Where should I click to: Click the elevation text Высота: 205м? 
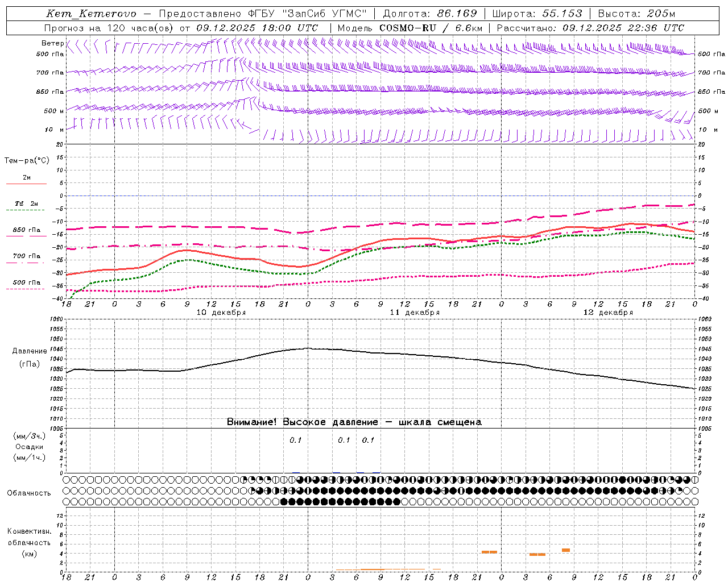(x=636, y=14)
